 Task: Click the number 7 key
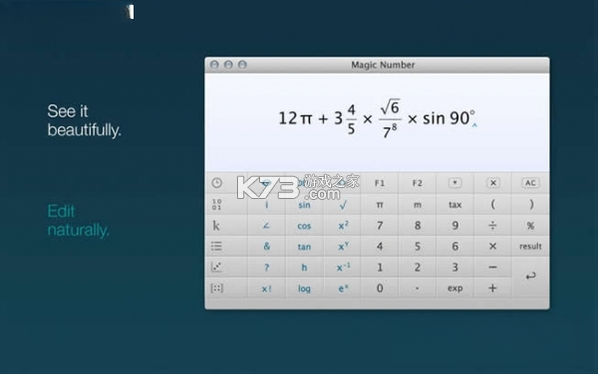point(379,226)
